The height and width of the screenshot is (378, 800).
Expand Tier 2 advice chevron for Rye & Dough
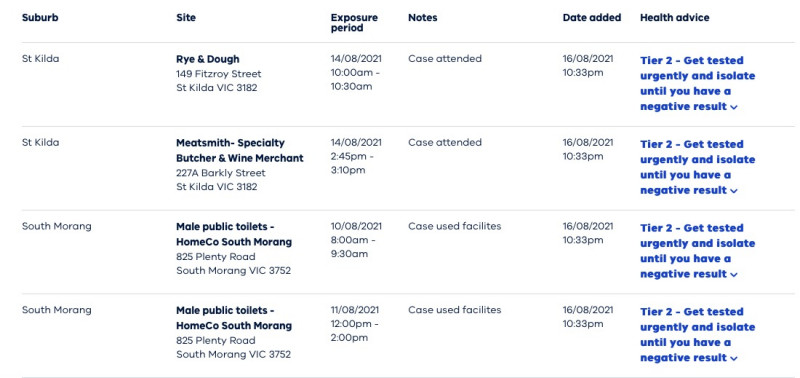[x=734, y=107]
